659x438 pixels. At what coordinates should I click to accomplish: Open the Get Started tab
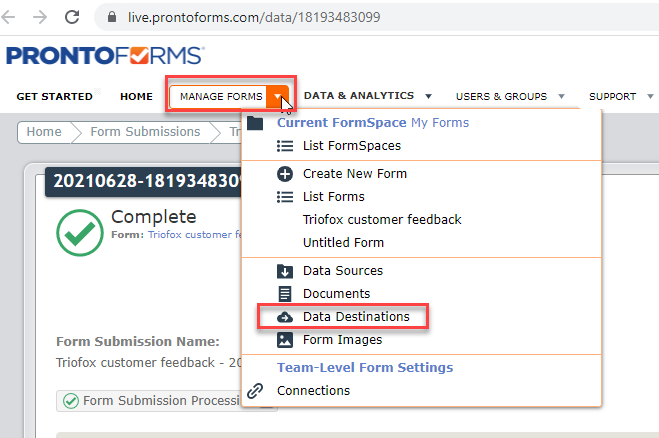[55, 96]
